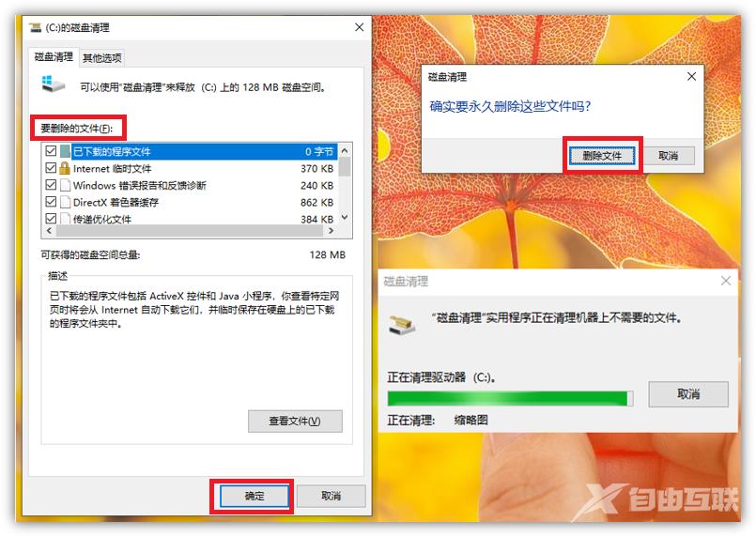The width and height of the screenshot is (756, 537).
Task: Click the file list scroll-down arrow
Action: point(345,218)
